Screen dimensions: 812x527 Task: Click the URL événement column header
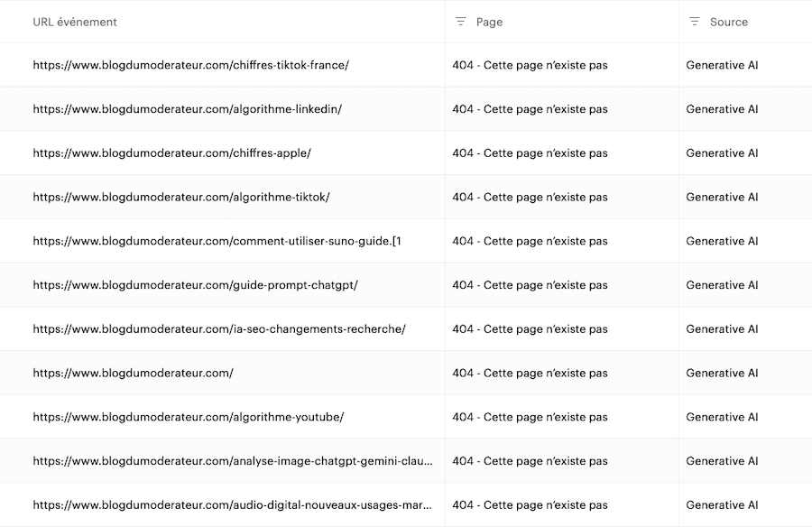tap(75, 22)
